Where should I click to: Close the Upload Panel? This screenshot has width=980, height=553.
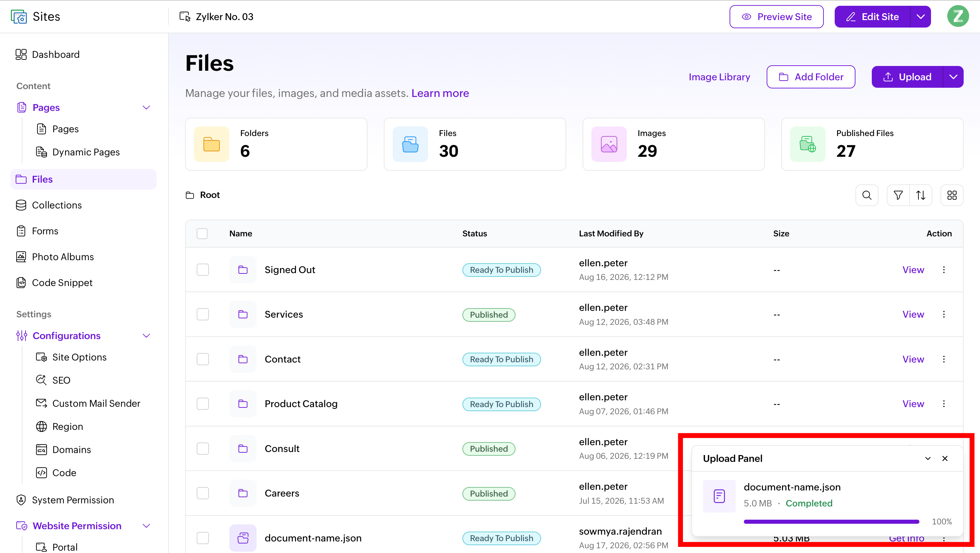tap(945, 458)
